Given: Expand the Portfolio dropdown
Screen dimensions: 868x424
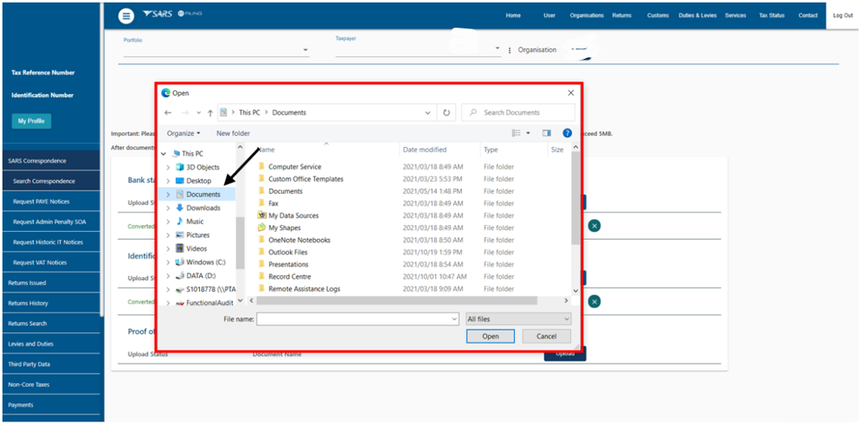Looking at the screenshot, I should coord(305,50).
